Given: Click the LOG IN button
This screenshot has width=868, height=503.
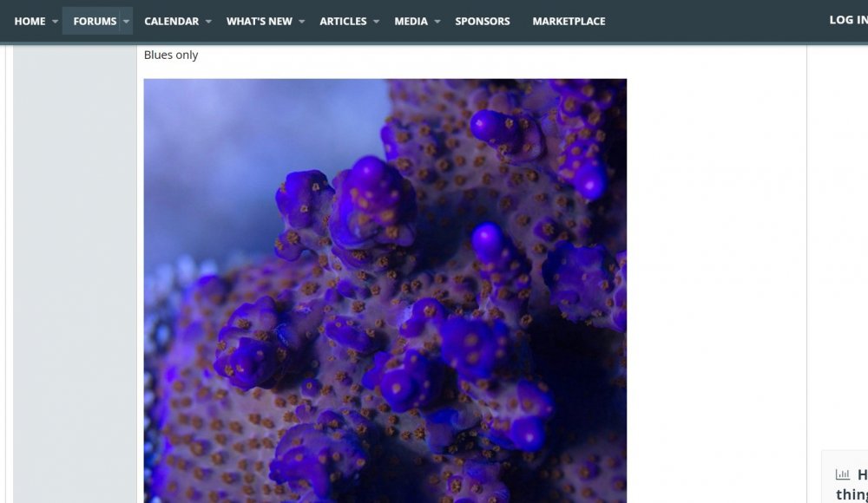Looking at the screenshot, I should coord(848,20).
